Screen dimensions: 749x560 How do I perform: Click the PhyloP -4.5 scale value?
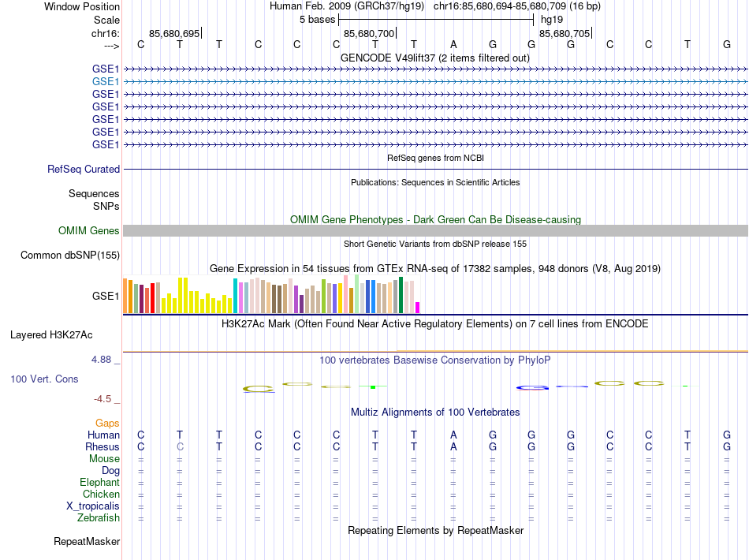102,398
